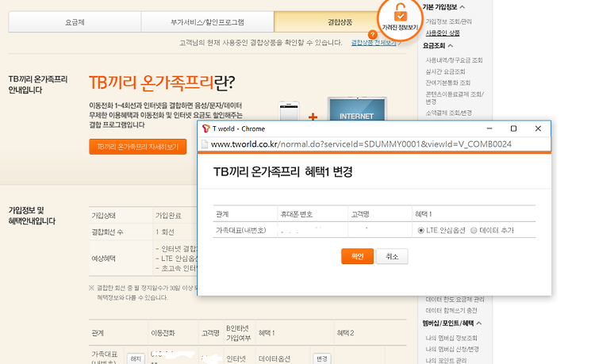
Task: Click 변경 button next to 데이터옵션
Action: pyautogui.click(x=322, y=358)
